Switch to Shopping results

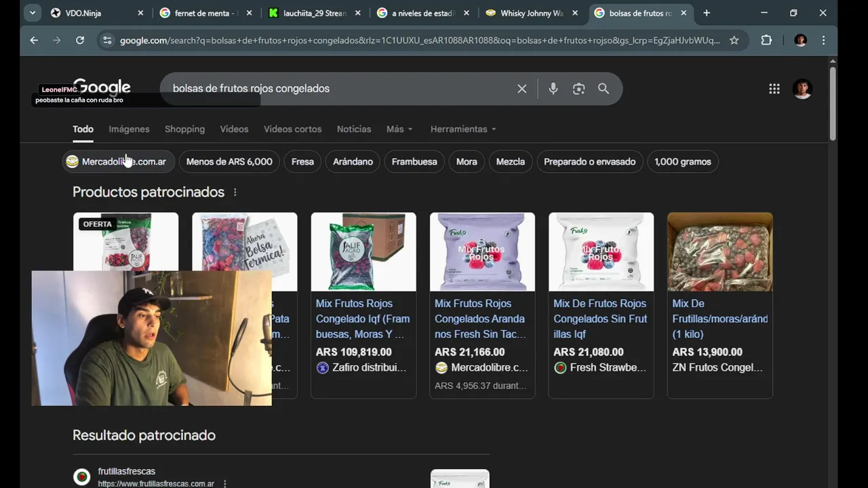click(184, 129)
